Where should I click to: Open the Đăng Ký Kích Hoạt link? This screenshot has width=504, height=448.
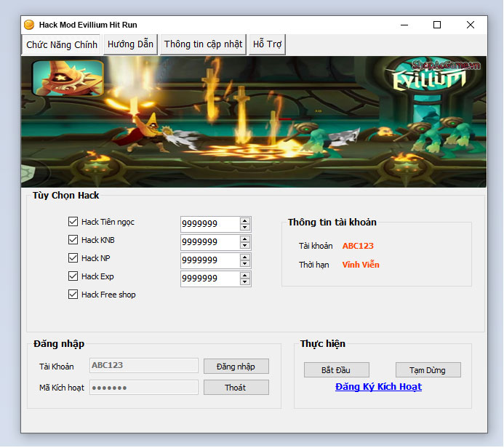[x=378, y=387]
